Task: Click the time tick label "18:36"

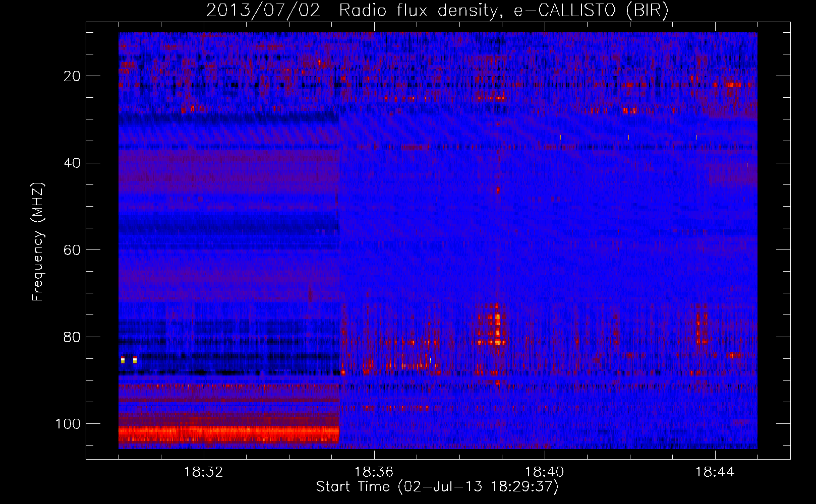Action: [374, 472]
